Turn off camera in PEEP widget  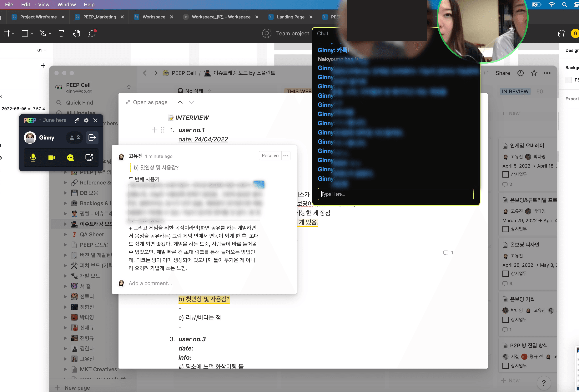tap(52, 158)
